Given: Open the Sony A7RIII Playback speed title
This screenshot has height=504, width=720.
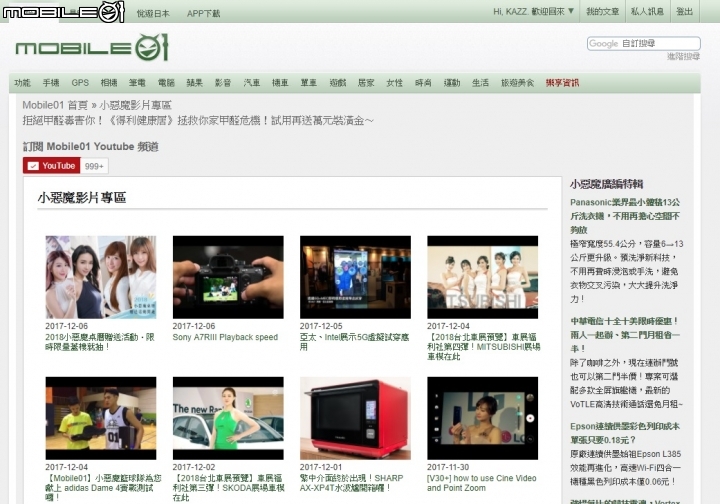Looking at the screenshot, I should click(x=225, y=337).
